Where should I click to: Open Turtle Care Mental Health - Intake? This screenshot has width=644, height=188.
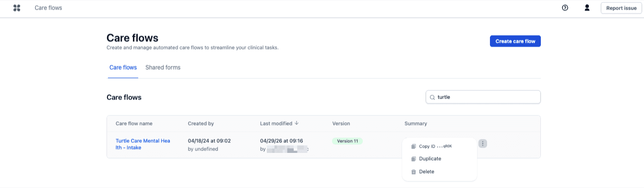(143, 144)
